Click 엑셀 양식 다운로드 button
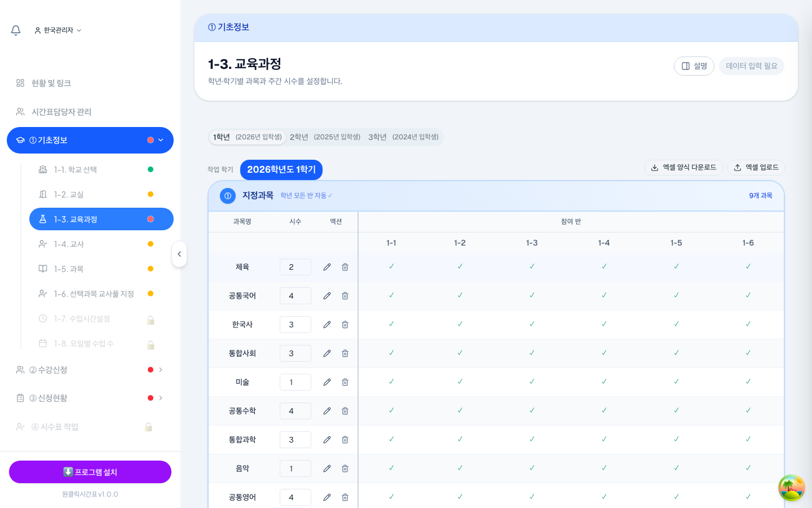This screenshot has width=812, height=508. tap(683, 168)
